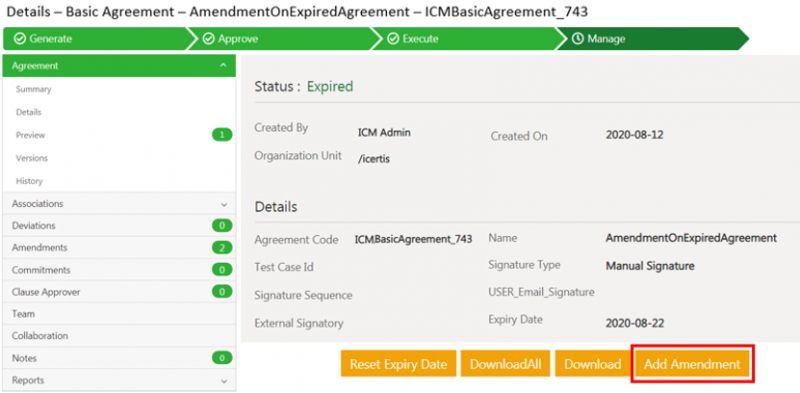
Task: Click the Created On date 2020-08-12
Action: tap(635, 135)
